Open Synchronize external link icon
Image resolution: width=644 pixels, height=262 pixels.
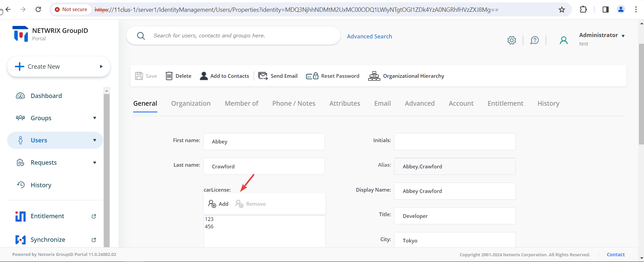(x=94, y=240)
